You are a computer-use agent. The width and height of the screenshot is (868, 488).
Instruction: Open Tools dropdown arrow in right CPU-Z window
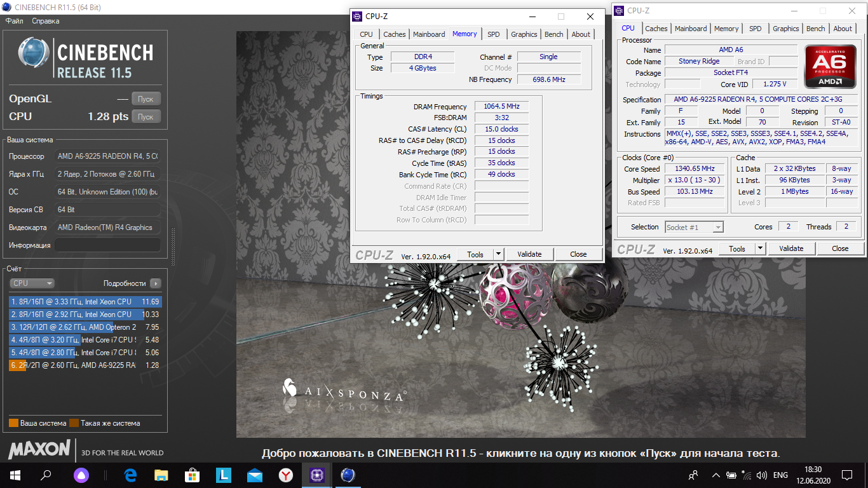click(761, 248)
